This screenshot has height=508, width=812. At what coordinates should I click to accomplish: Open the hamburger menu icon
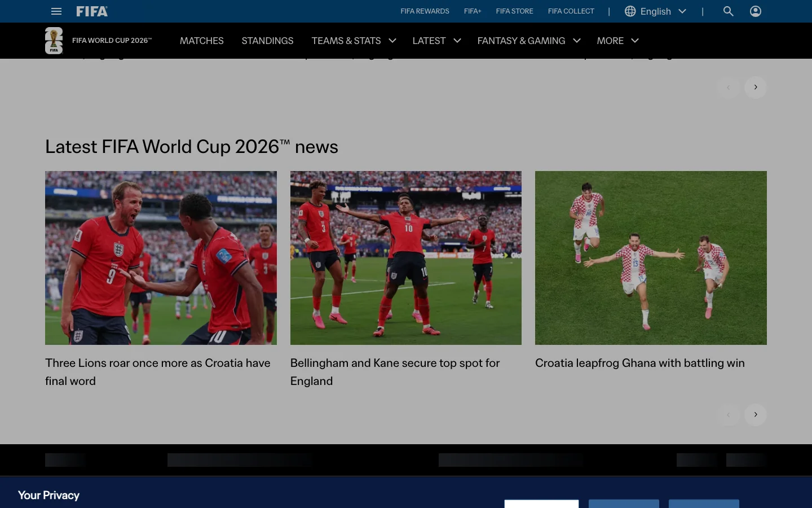(56, 11)
